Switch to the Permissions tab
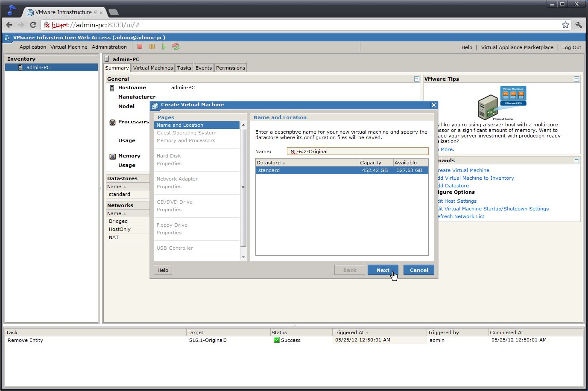The image size is (588, 391). 231,68
